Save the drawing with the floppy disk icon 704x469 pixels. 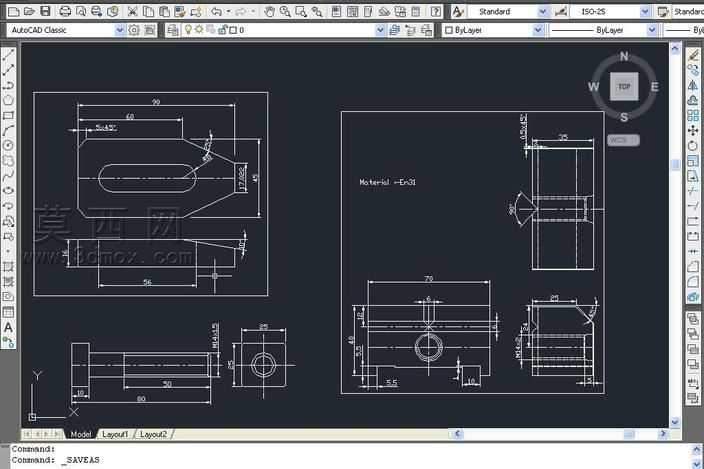[x=45, y=11]
